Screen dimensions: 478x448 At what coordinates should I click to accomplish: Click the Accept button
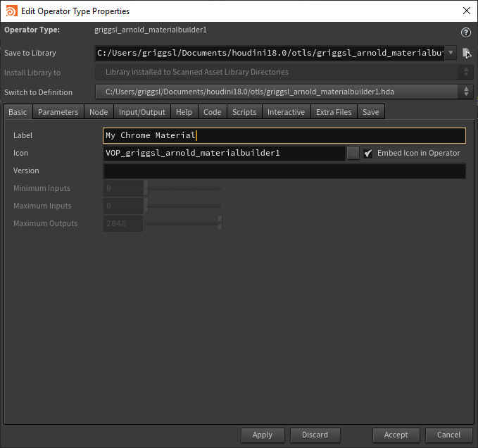click(396, 435)
